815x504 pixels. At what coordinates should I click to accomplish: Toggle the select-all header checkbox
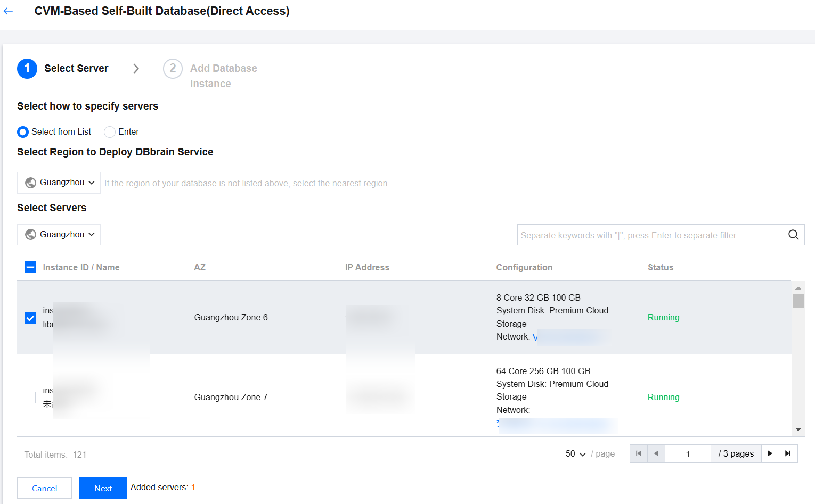(30, 267)
